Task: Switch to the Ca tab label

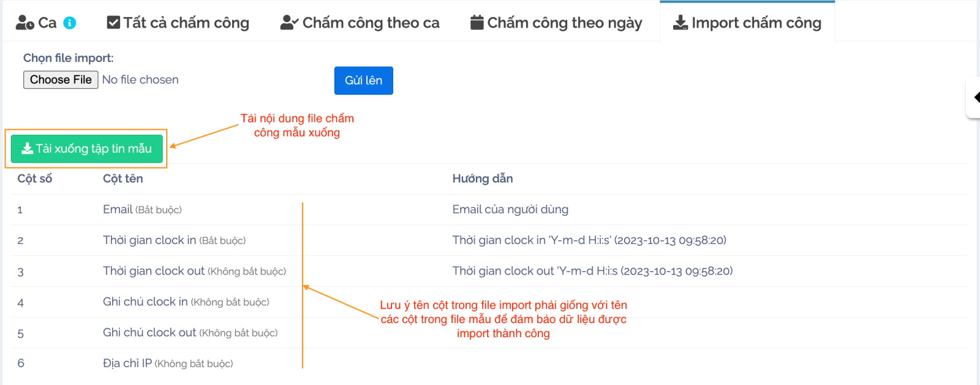Action: pyautogui.click(x=47, y=23)
